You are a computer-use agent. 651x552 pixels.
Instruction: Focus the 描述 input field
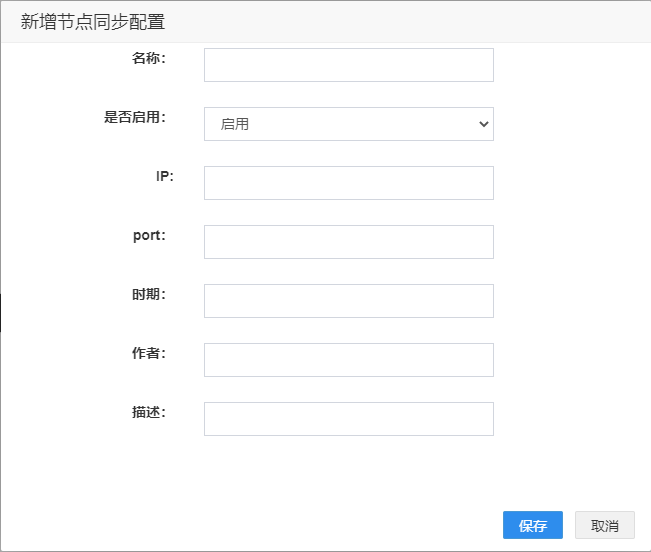(x=349, y=419)
